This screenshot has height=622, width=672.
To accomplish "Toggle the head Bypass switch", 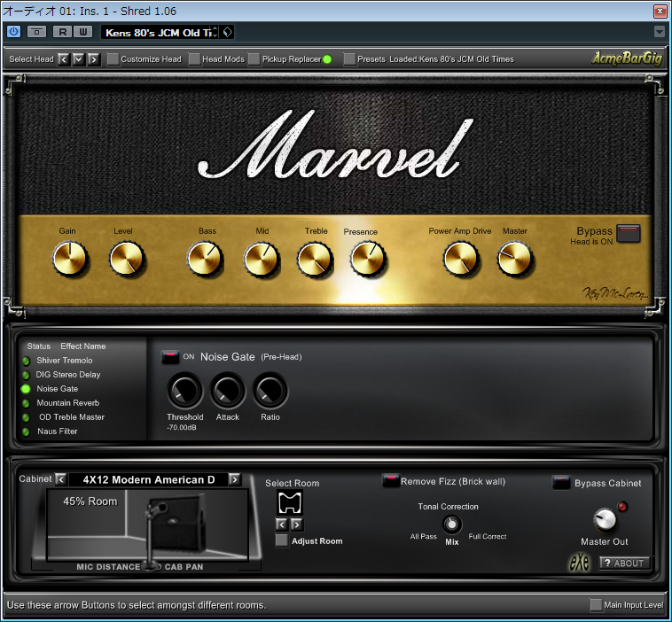I will point(629,233).
